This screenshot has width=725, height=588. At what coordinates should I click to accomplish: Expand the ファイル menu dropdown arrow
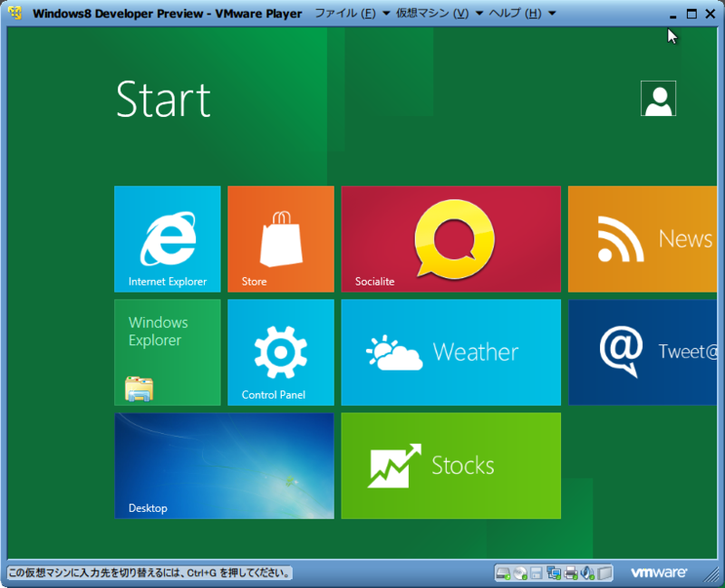386,14
